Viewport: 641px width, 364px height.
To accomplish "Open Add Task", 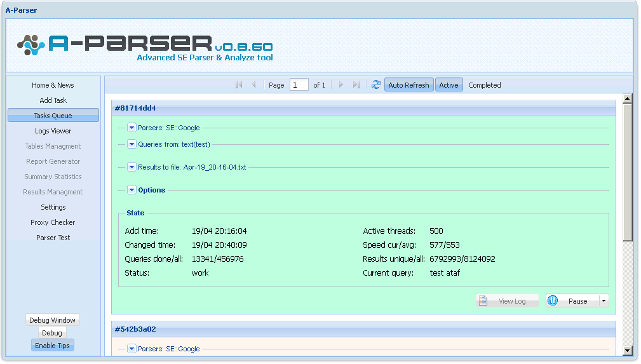I will (x=53, y=100).
